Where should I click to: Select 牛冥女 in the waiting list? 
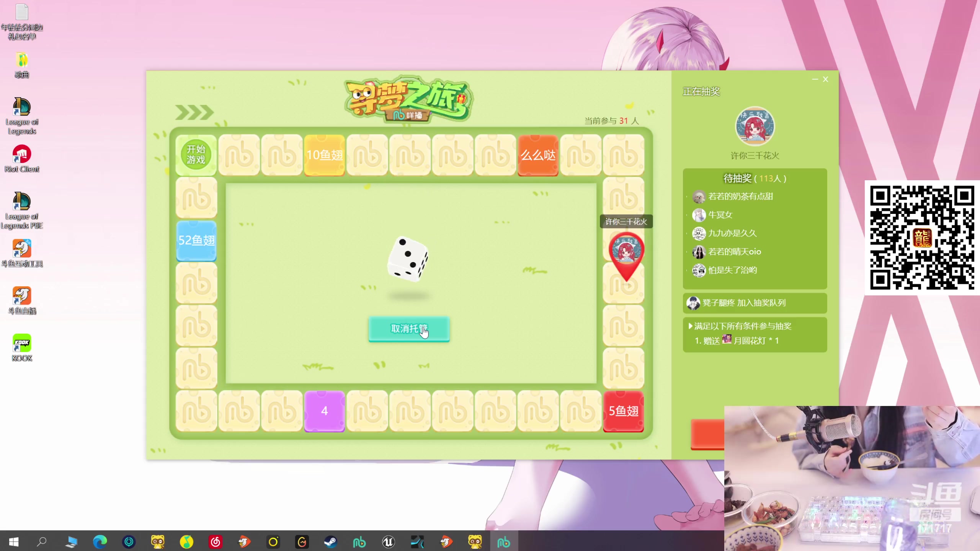coord(720,215)
